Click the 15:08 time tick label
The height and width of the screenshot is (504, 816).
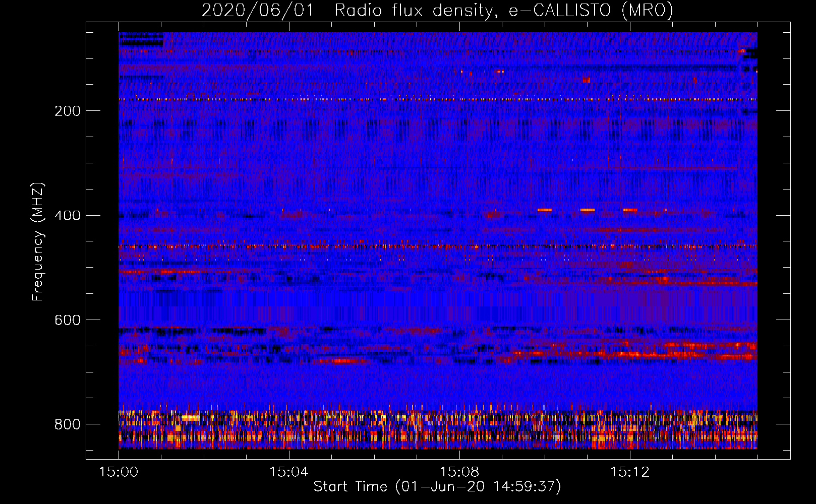pyautogui.click(x=459, y=472)
